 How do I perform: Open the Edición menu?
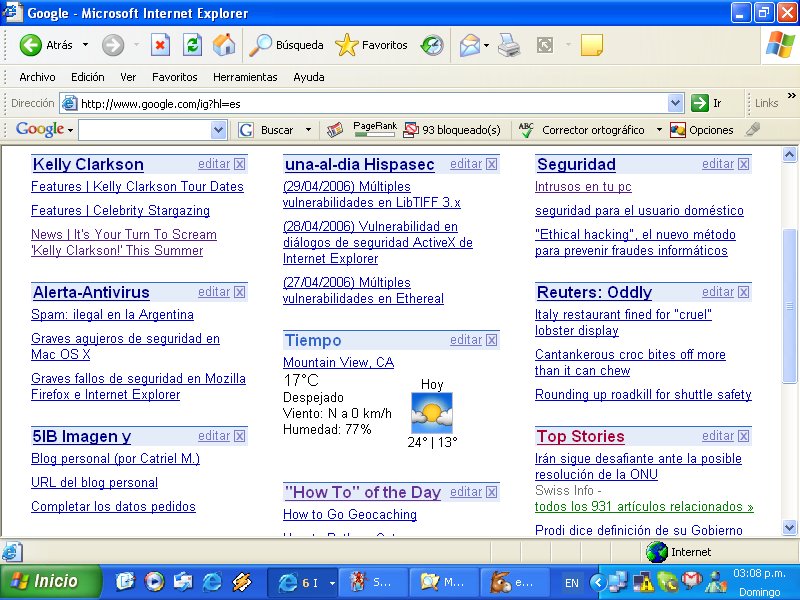coord(88,77)
